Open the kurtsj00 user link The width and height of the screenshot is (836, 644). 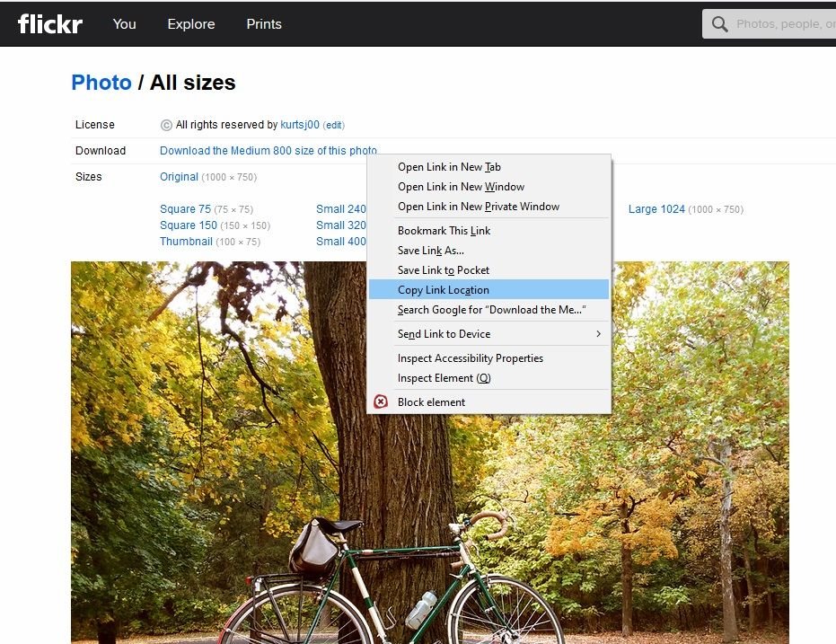300,125
